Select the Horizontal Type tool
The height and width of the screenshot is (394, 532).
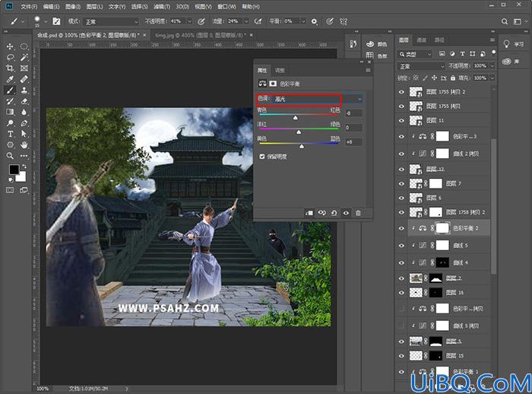click(10, 134)
